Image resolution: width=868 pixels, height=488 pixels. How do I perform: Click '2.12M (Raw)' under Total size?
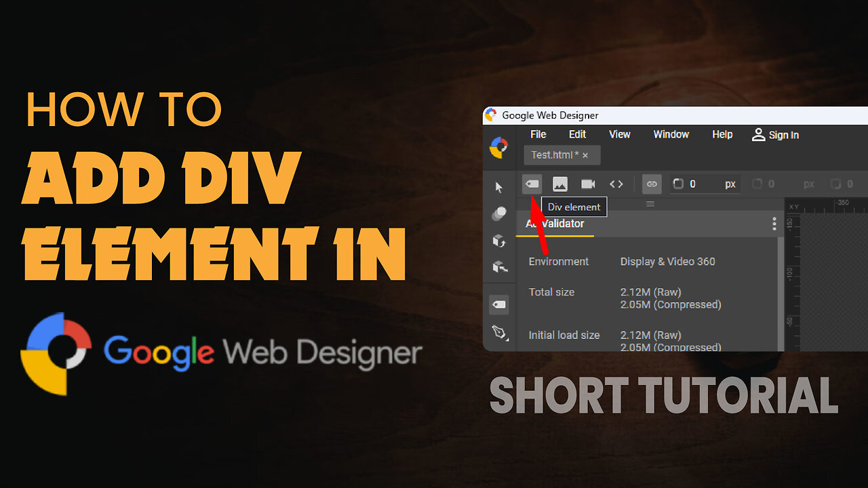click(650, 292)
